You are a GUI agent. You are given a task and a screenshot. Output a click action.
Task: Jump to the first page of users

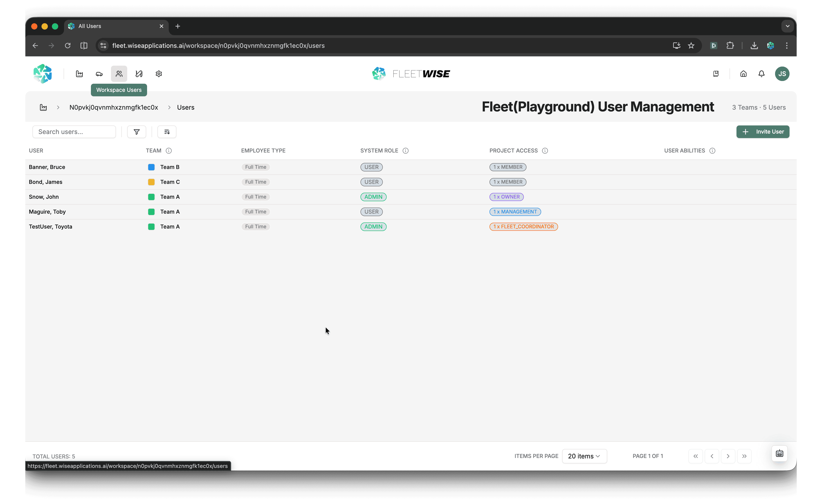[695, 456]
